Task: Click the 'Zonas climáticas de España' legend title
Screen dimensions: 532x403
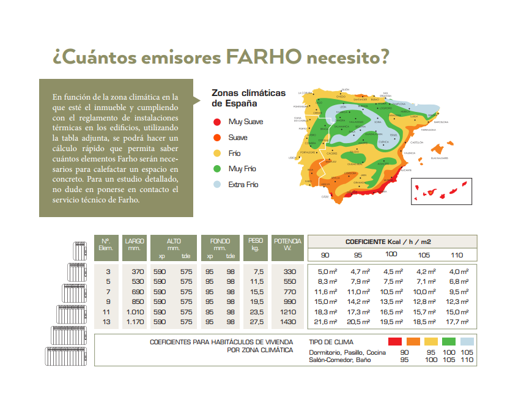Action: pyautogui.click(x=248, y=98)
